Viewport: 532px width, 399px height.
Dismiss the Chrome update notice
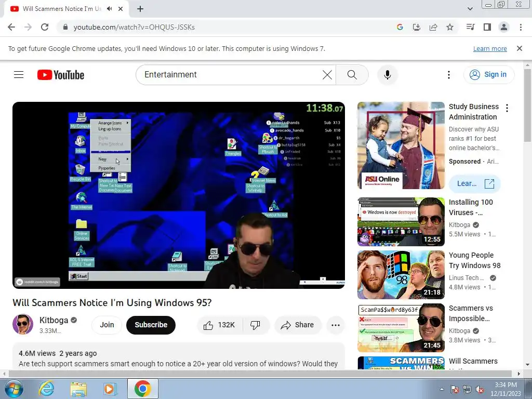point(519,48)
